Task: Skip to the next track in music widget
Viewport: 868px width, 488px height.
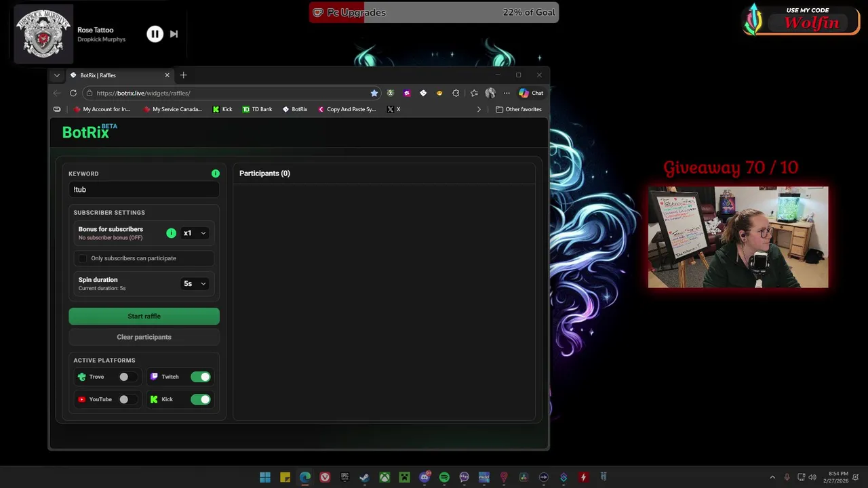Action: point(174,34)
